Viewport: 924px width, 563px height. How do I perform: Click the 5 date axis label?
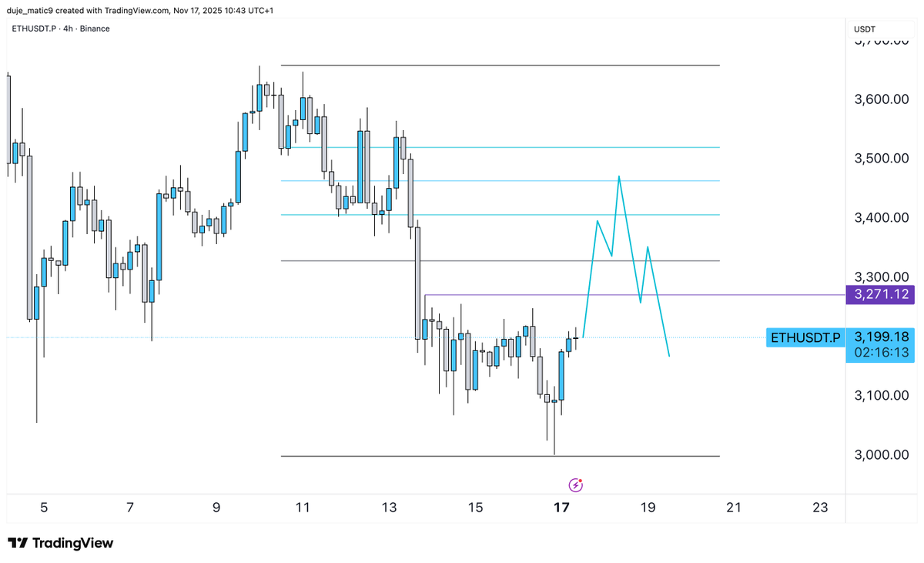click(44, 507)
